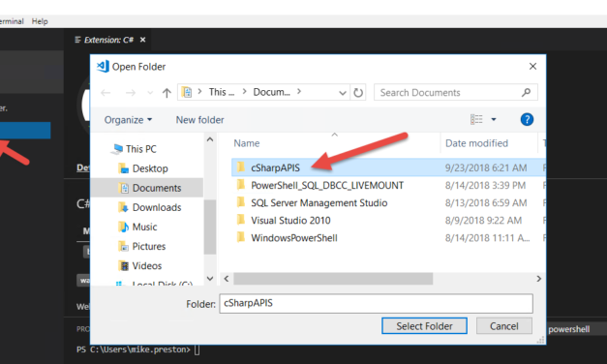Open the blue Help question icon
The image size is (607, 364).
527,119
